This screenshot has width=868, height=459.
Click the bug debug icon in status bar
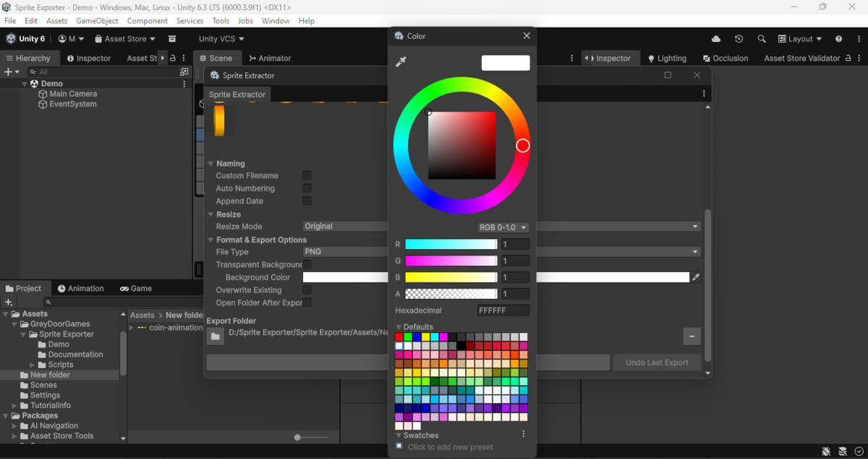point(826,452)
